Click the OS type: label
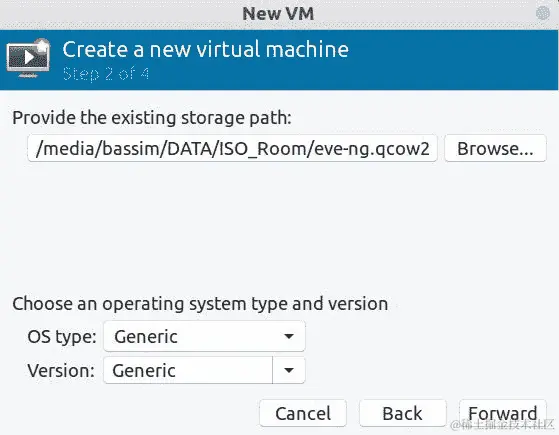 coord(62,337)
